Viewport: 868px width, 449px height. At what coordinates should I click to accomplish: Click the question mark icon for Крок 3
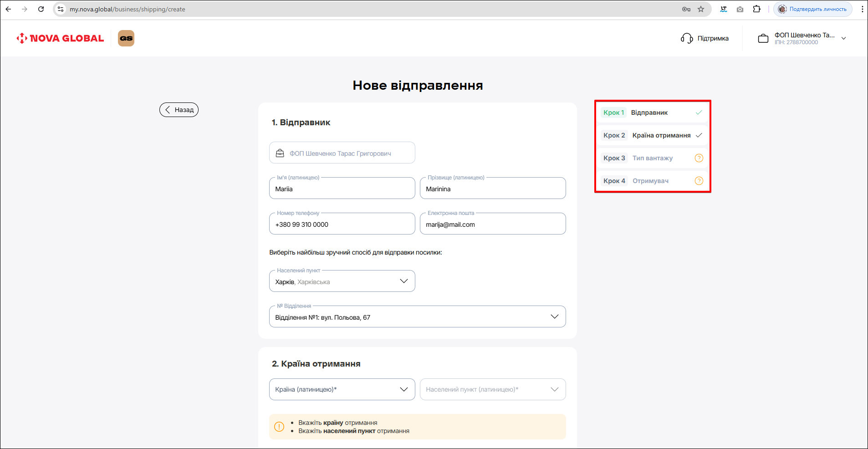699,158
